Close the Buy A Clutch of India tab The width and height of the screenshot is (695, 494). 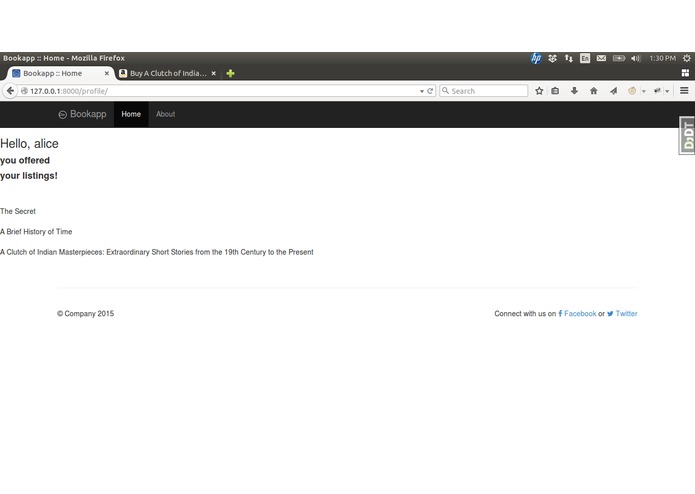pyautogui.click(x=214, y=74)
